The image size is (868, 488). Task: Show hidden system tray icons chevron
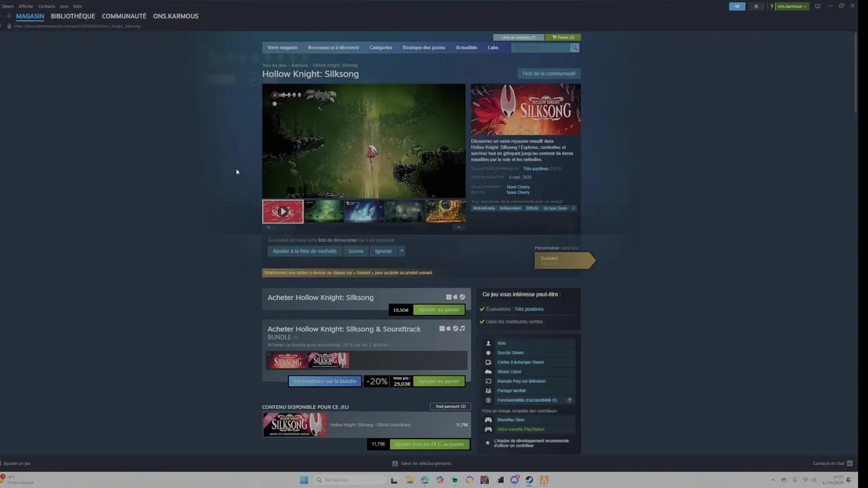click(x=774, y=480)
